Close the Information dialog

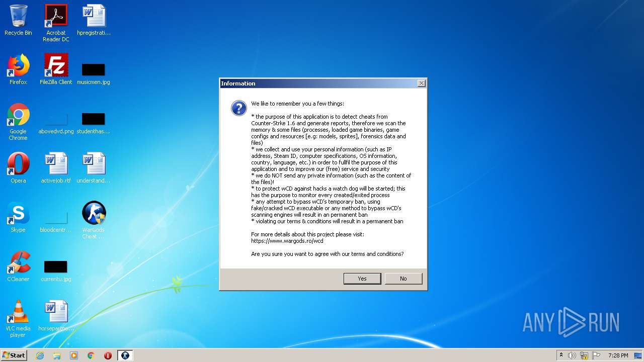(422, 83)
